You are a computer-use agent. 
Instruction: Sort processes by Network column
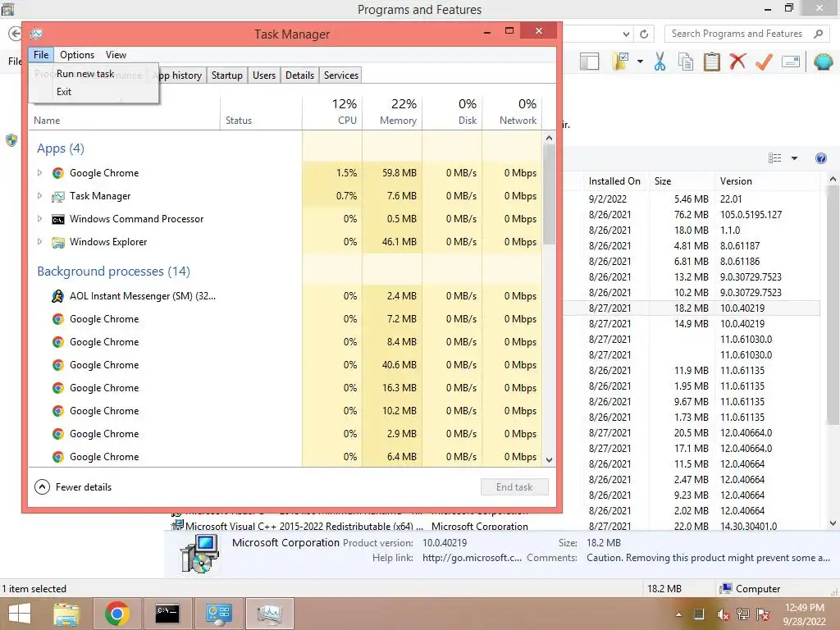pyautogui.click(x=512, y=112)
